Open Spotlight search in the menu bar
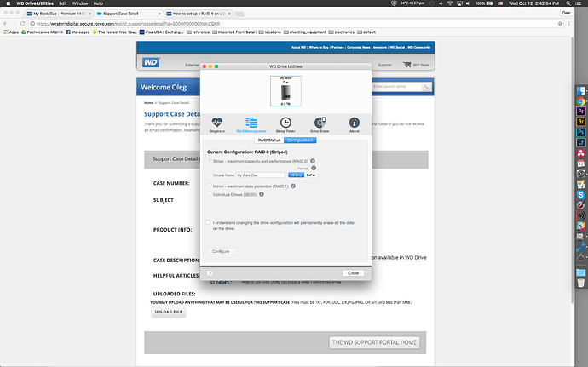The height and width of the screenshot is (367, 588). click(x=568, y=3)
